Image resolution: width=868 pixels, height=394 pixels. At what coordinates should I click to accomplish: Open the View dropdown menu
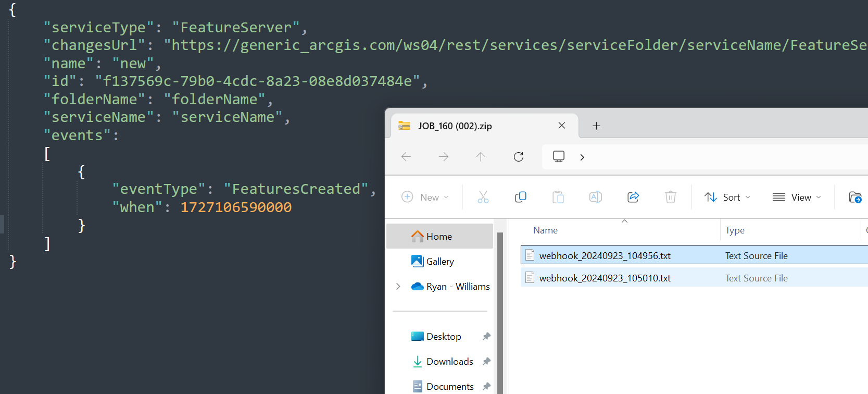pos(797,197)
